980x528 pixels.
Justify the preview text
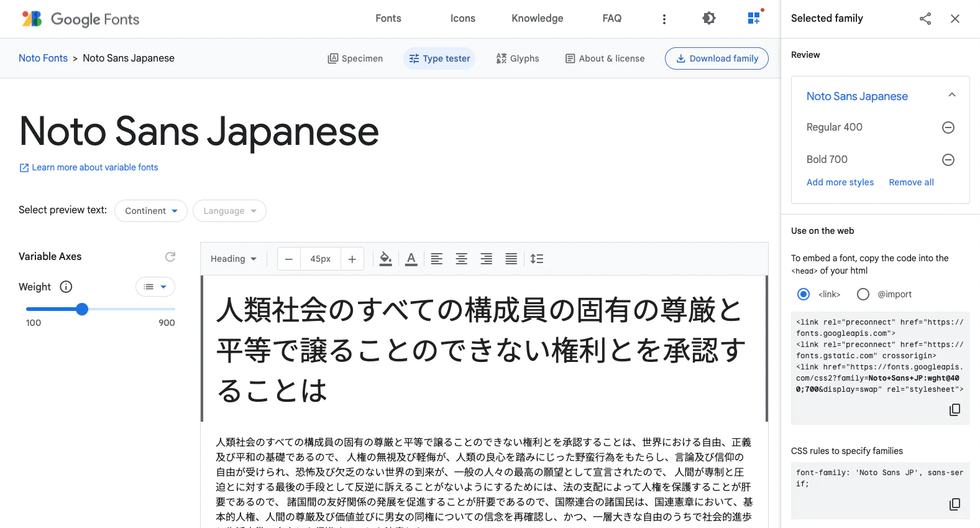(511, 259)
